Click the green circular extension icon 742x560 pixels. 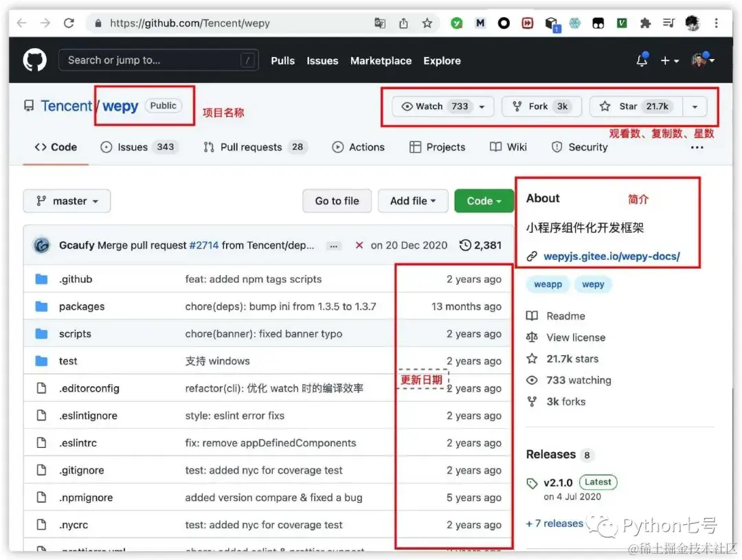[x=456, y=23]
